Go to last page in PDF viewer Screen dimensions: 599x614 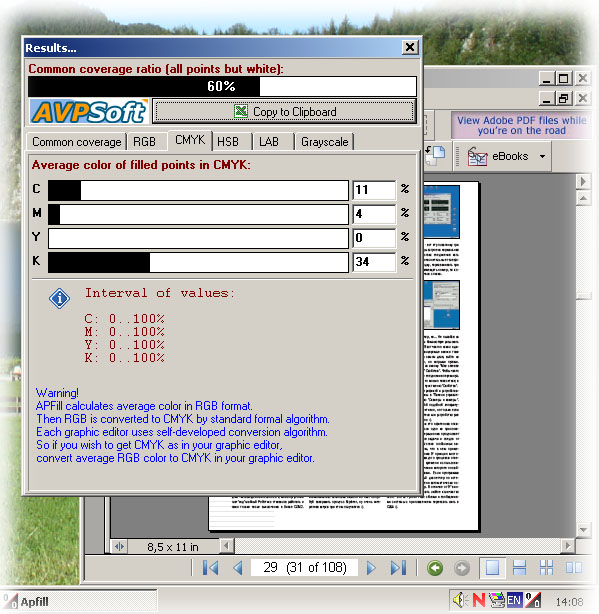tap(399, 567)
